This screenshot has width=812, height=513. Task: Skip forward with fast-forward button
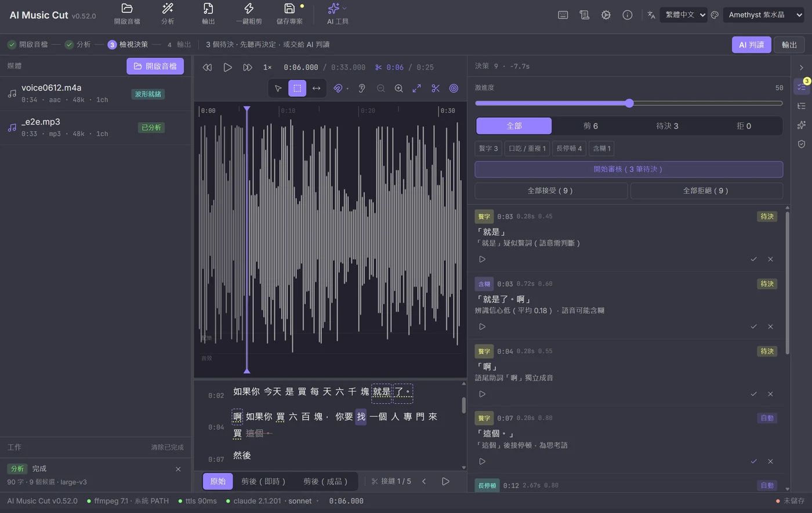click(248, 67)
